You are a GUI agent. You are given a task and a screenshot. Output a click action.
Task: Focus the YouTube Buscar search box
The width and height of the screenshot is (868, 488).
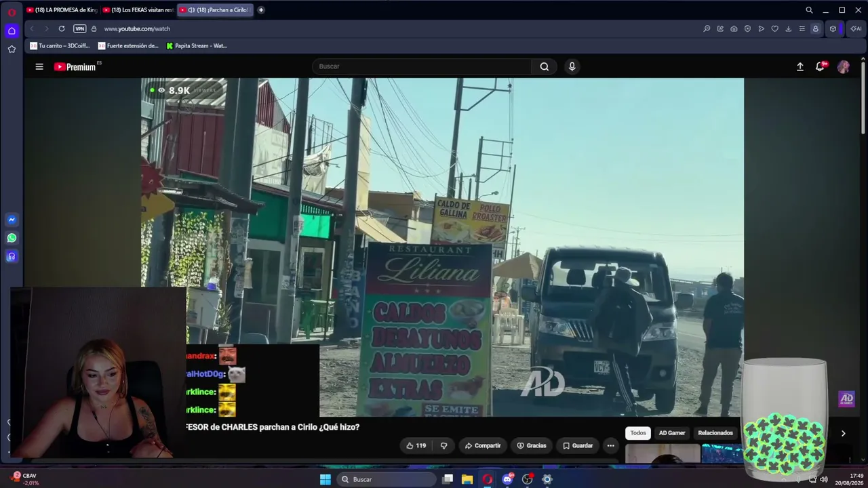pos(422,66)
